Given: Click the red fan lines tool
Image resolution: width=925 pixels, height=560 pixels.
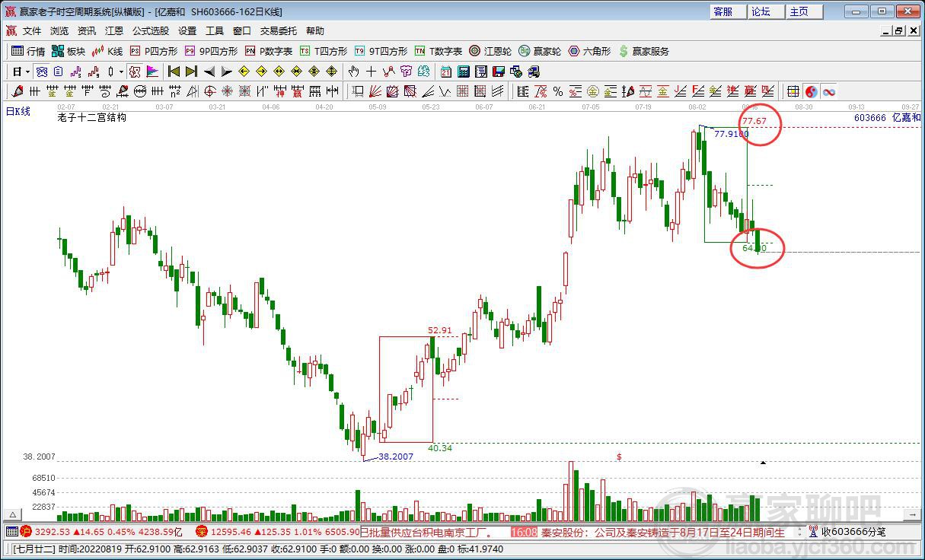Looking at the screenshot, I should [x=375, y=91].
